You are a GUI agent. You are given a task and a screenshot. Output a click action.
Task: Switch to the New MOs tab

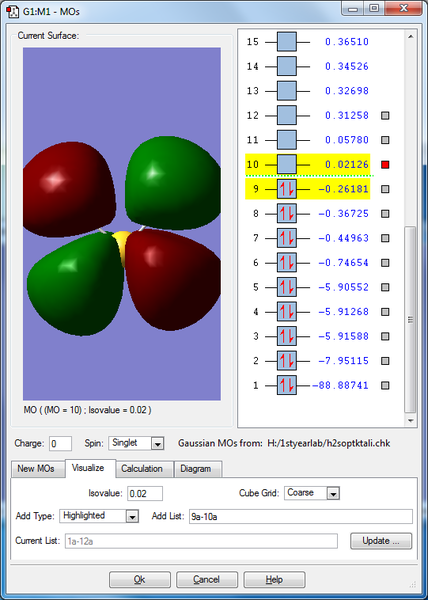[36, 469]
